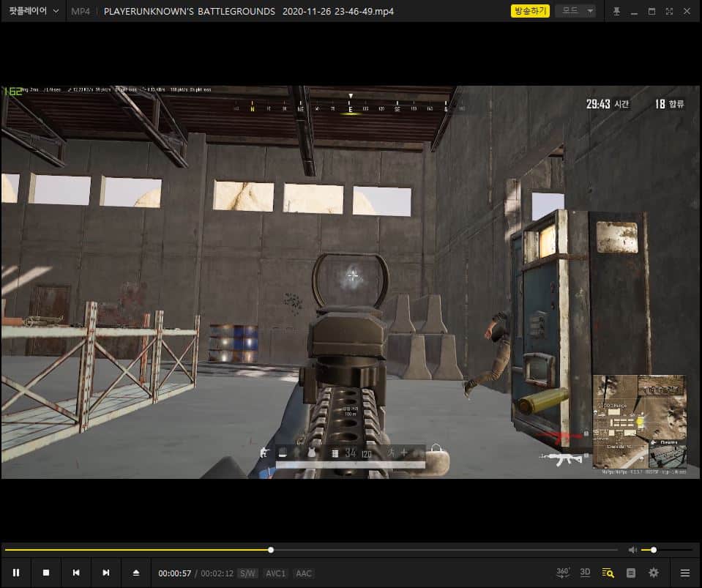Switch player to fullscreen mode

pyautogui.click(x=669, y=11)
